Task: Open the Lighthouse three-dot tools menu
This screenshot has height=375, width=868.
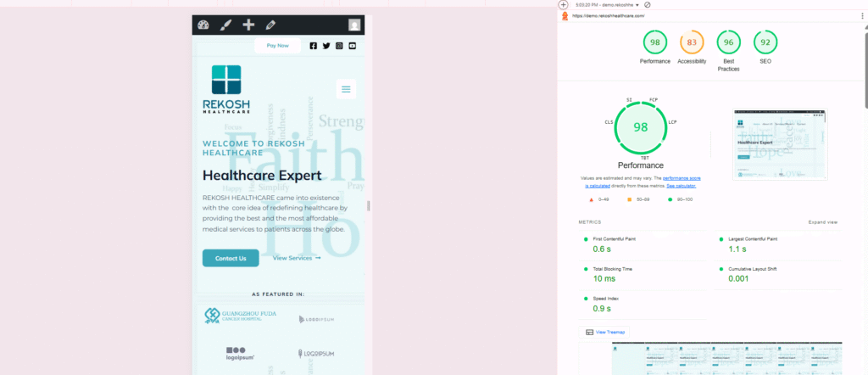Action: click(862, 15)
